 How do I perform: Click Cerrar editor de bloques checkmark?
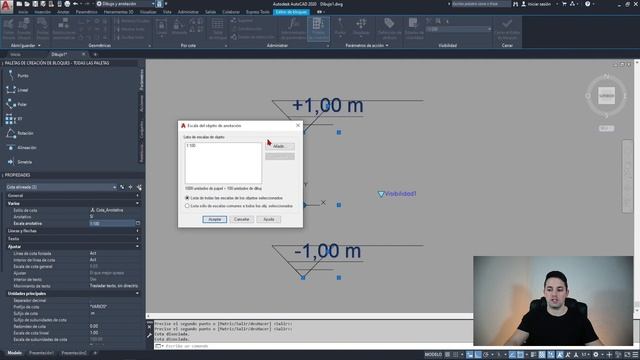507,29
